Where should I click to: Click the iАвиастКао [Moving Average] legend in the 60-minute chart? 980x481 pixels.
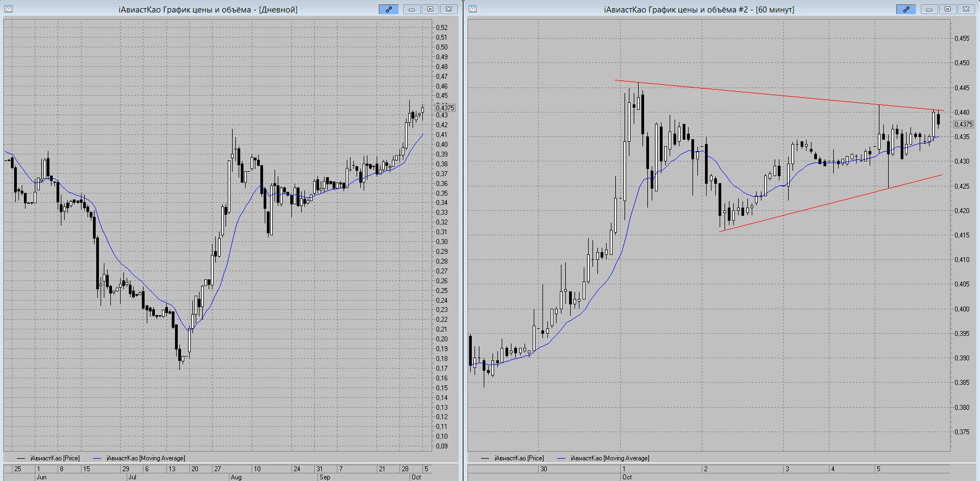point(603,458)
